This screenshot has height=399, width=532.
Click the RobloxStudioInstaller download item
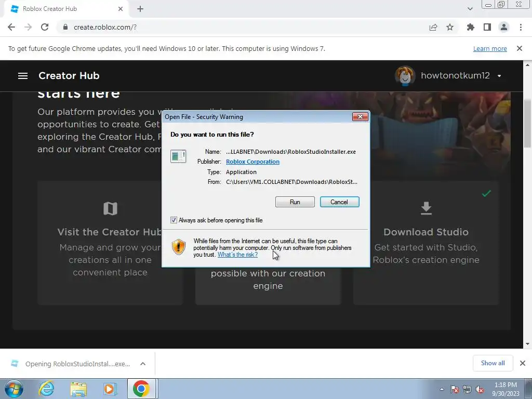71,364
